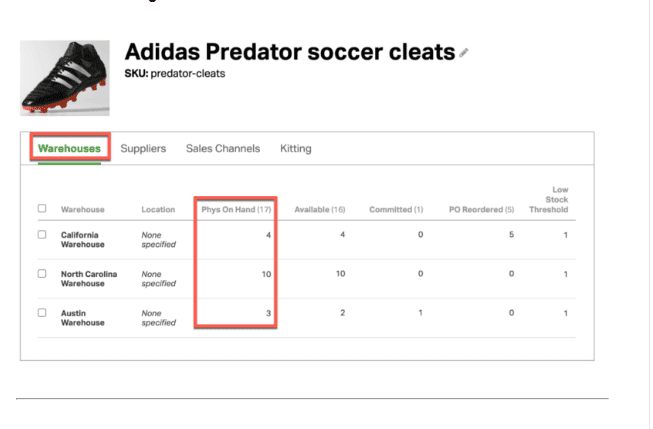Toggle the select-all checkbox in table header
653x429 pixels.
(x=42, y=208)
